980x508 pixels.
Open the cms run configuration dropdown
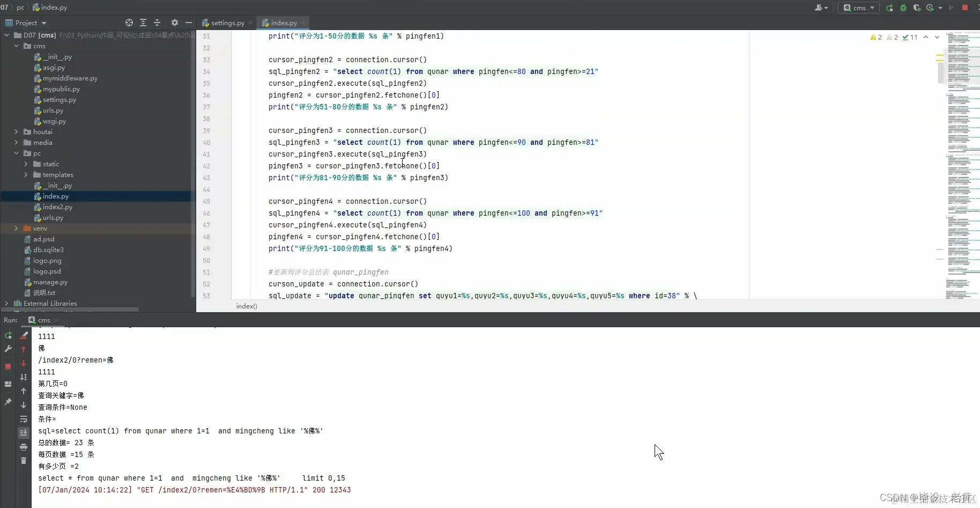click(858, 8)
